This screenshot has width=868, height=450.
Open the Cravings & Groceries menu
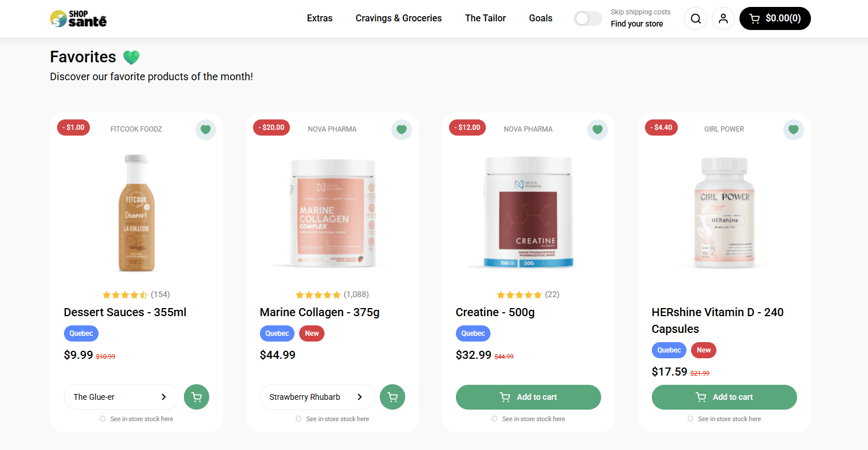tap(398, 18)
